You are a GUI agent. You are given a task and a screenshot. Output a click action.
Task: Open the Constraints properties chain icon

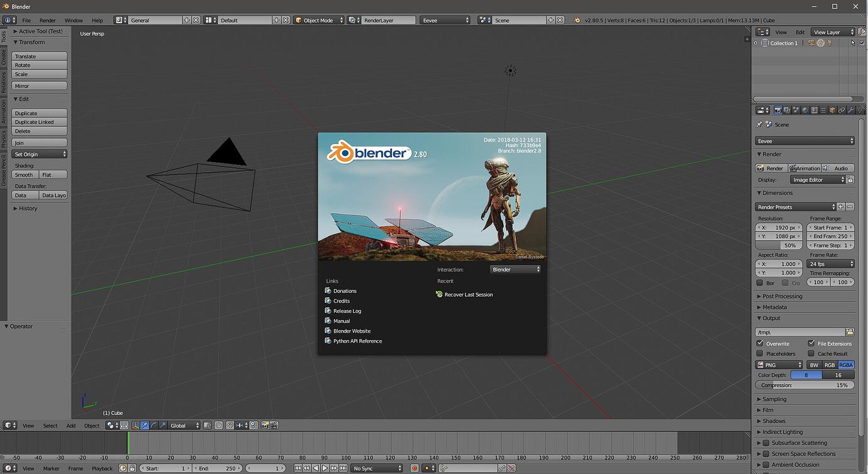pos(842,110)
